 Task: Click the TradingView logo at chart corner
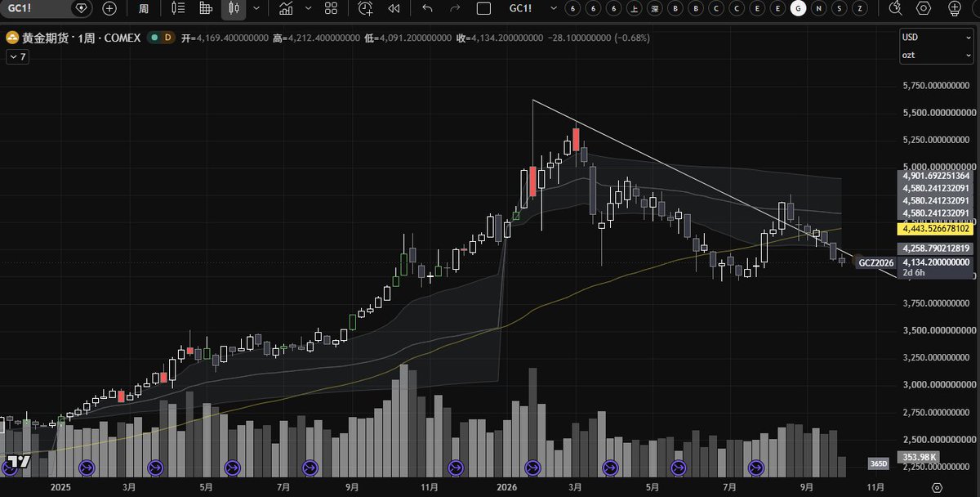20,462
